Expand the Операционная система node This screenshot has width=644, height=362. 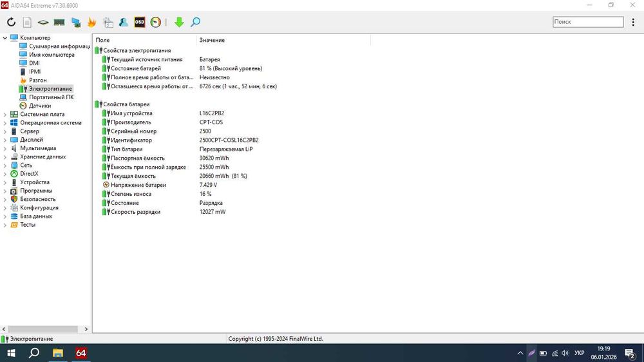[x=5, y=123]
